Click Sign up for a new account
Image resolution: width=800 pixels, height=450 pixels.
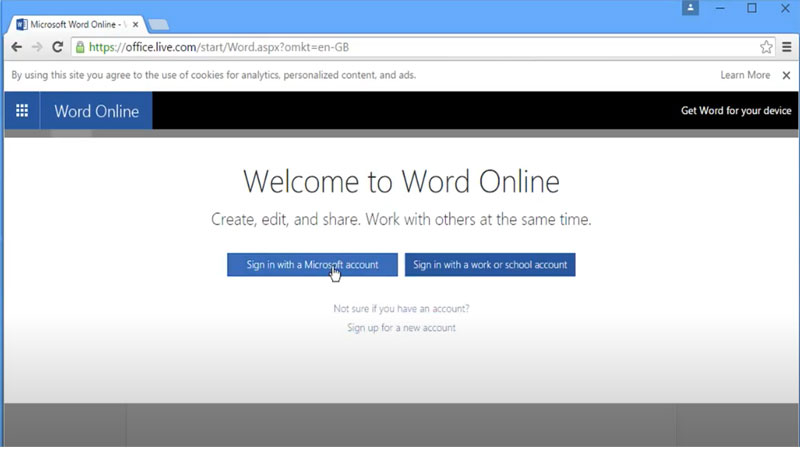401,328
